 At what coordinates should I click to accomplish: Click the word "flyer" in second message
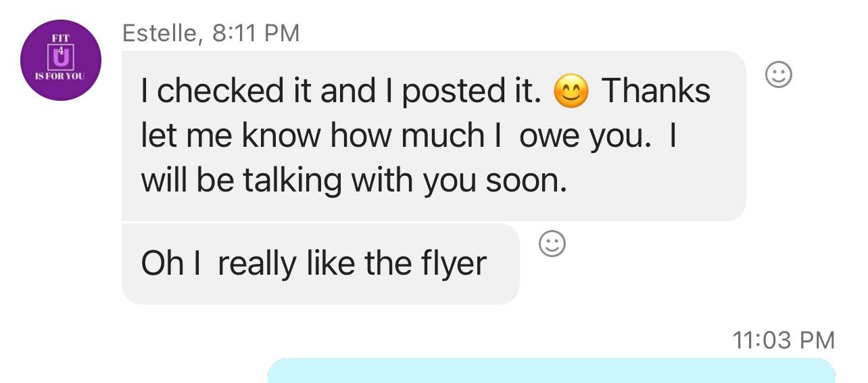pyautogui.click(x=454, y=264)
